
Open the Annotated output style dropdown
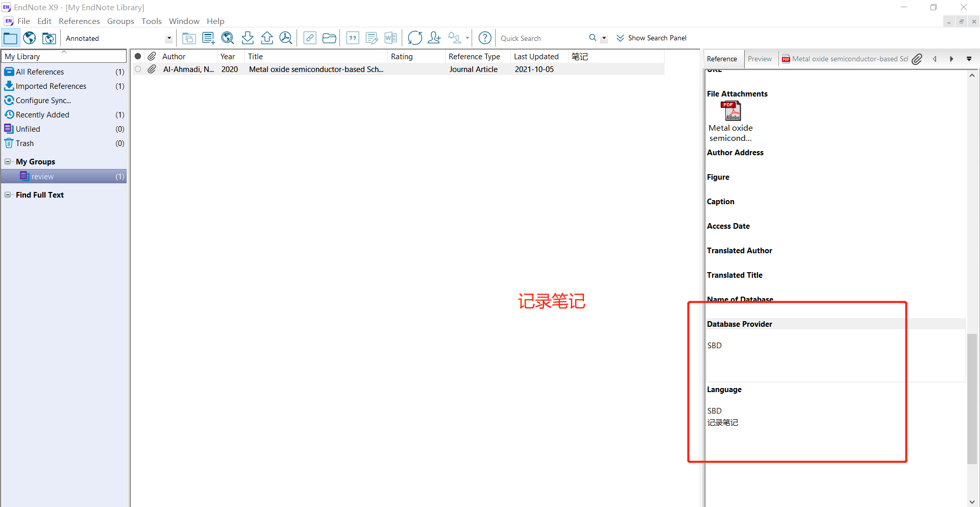tap(168, 38)
